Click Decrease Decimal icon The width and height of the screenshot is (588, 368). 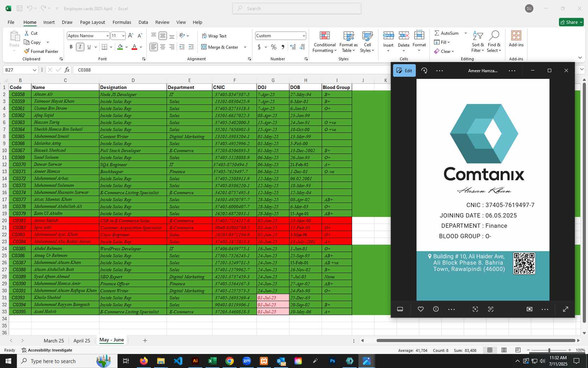point(302,47)
